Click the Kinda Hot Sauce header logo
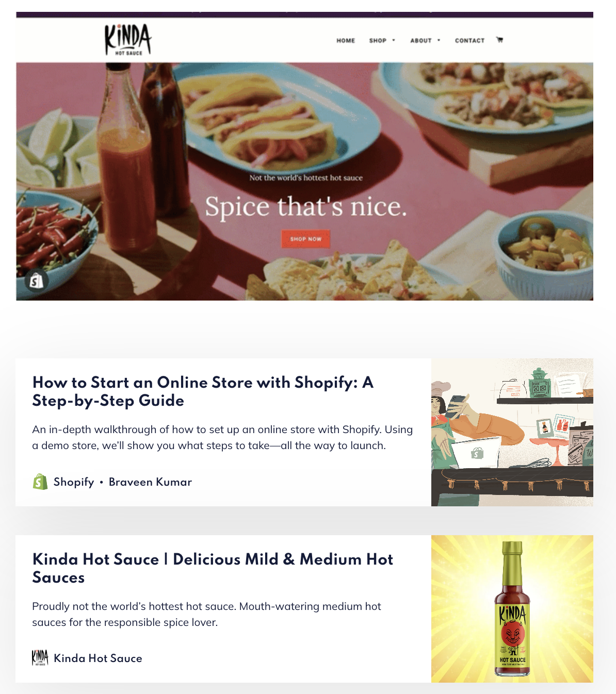 [x=128, y=40]
